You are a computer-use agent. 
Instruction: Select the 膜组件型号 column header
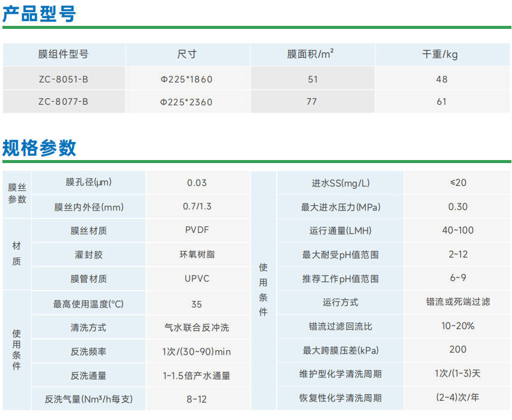(x=63, y=54)
